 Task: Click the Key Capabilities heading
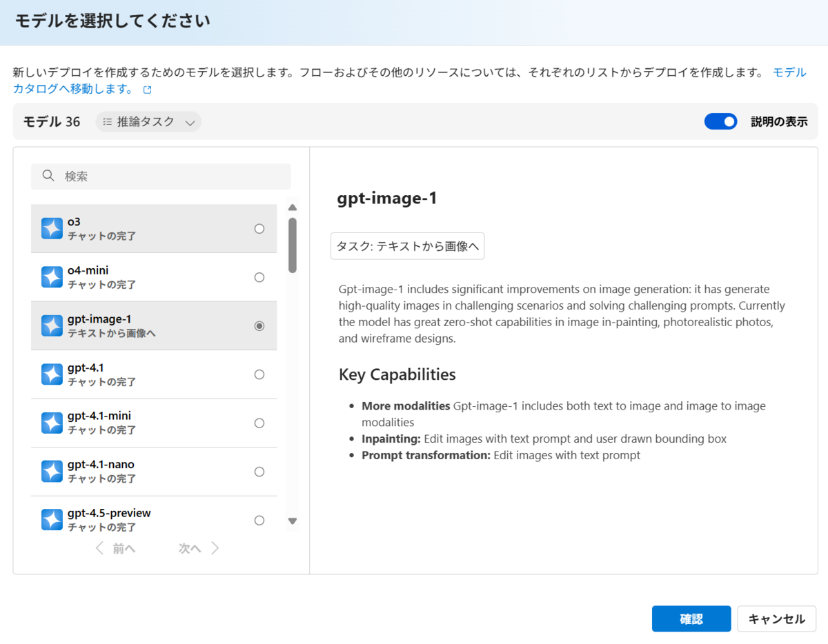397,374
